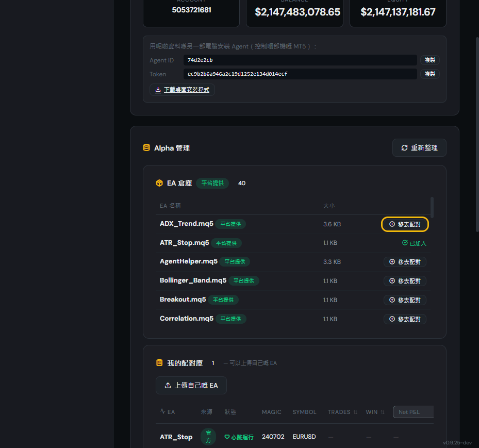The width and height of the screenshot is (479, 448).
Task: Click the page vertical scrollbar
Action: 477,135
